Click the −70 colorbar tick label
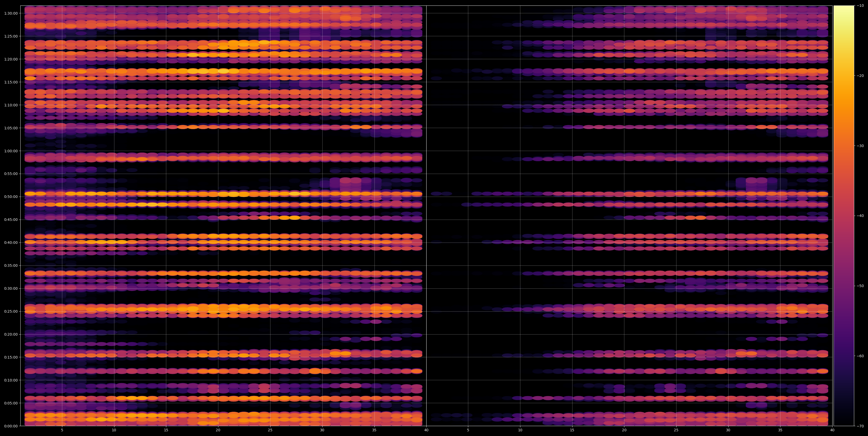Screen dimensions: 868x436 coord(860,426)
